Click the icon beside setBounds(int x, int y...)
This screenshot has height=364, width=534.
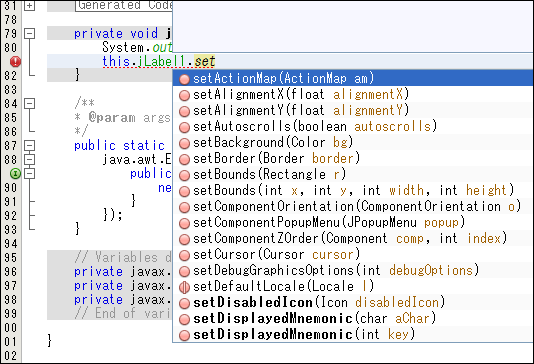(184, 191)
